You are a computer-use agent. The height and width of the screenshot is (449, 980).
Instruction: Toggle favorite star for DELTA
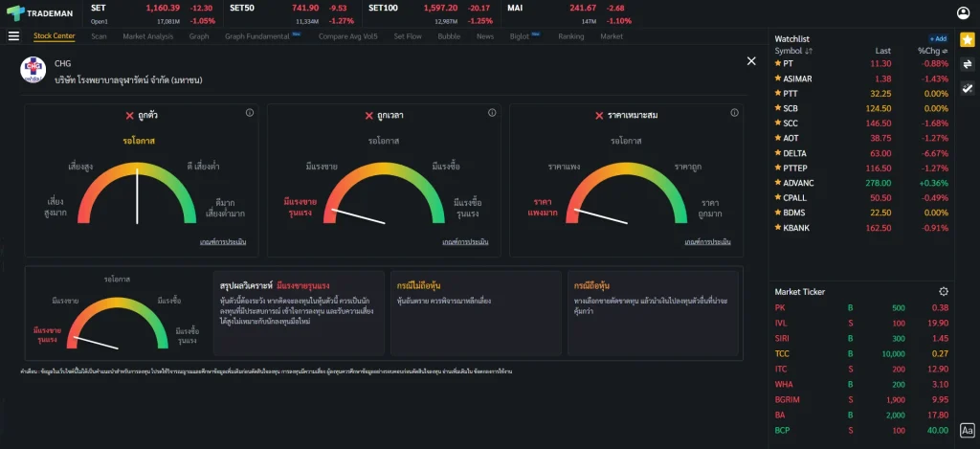[778, 153]
